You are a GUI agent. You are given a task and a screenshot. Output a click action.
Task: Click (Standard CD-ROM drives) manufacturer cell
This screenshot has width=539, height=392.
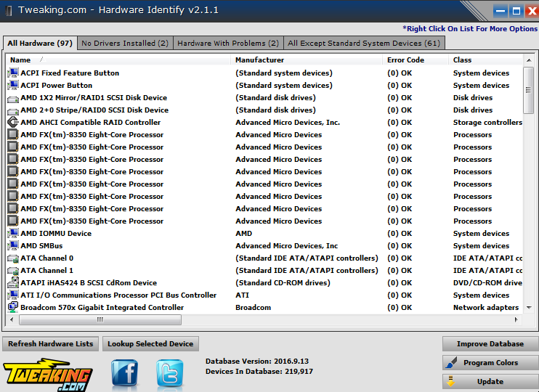tap(283, 283)
